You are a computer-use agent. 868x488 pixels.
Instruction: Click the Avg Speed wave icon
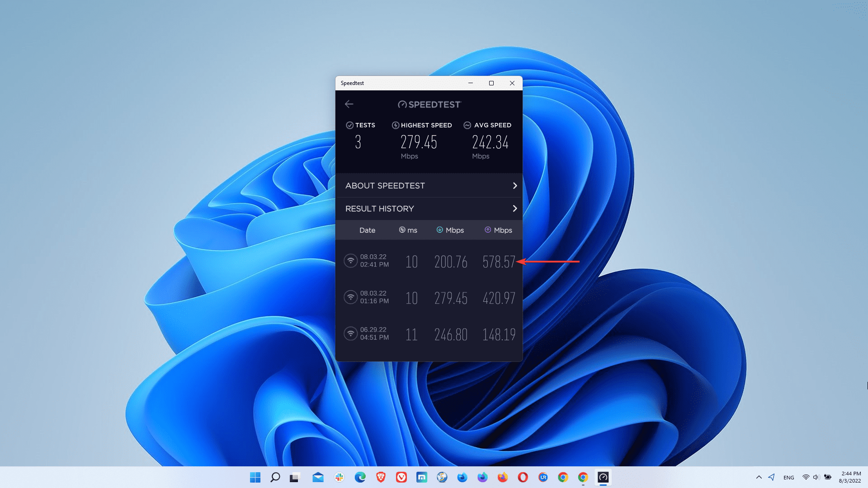click(467, 125)
